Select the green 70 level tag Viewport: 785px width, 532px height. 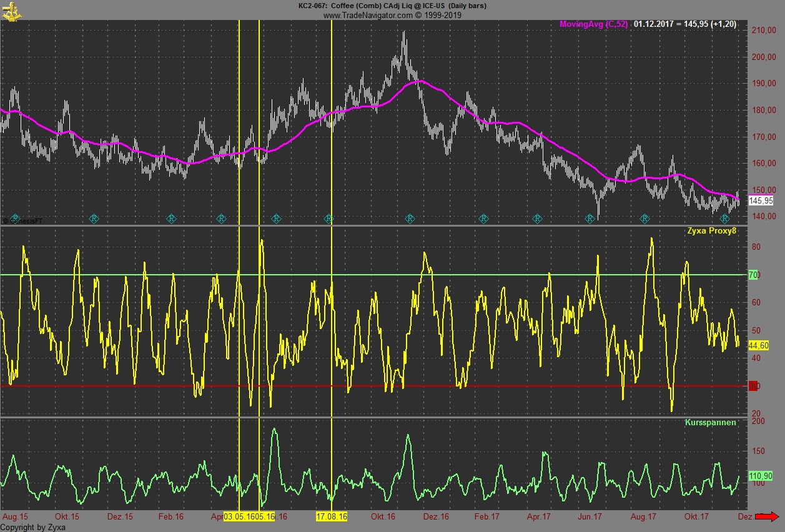tap(753, 275)
